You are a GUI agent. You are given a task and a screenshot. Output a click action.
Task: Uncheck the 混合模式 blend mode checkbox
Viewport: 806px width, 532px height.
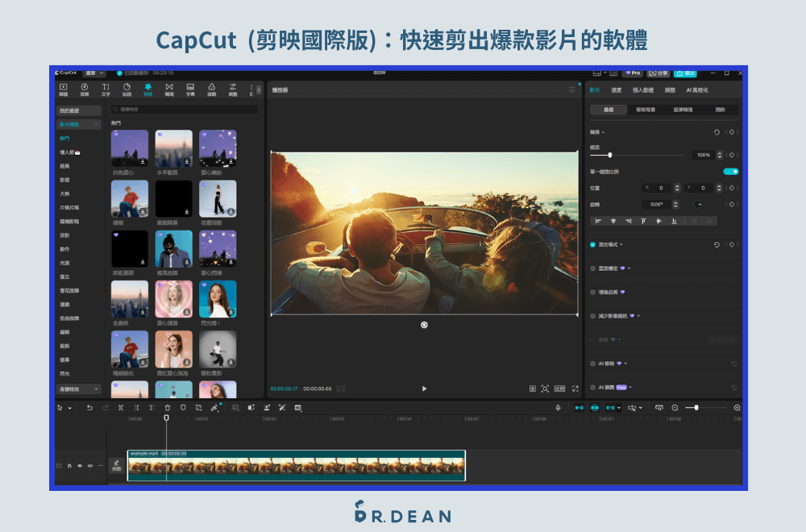pos(593,245)
